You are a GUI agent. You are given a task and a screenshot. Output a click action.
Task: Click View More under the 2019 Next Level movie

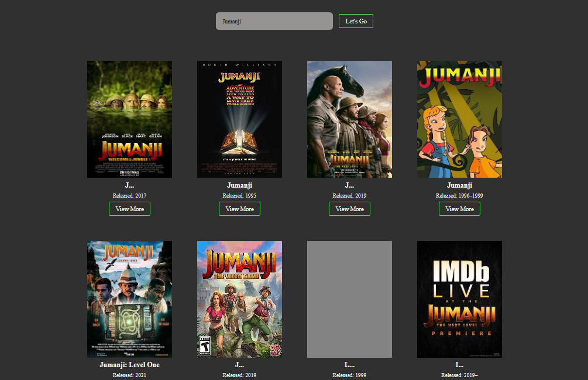point(349,209)
